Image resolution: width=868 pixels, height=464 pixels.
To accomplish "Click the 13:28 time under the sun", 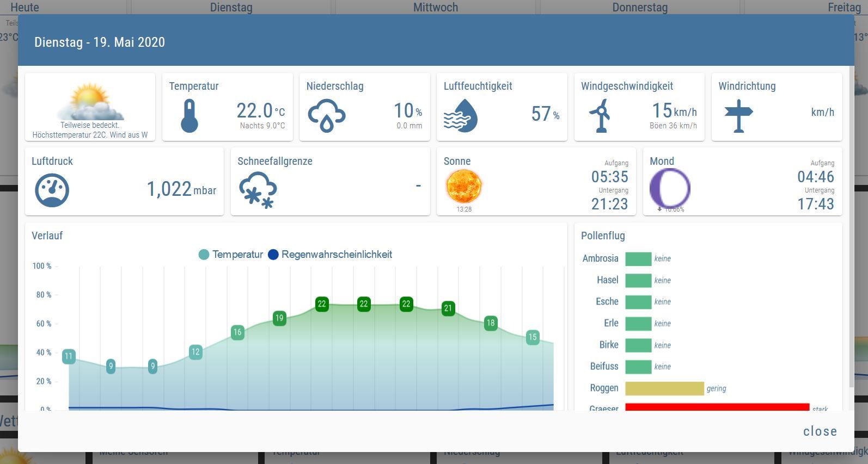I will tap(464, 209).
